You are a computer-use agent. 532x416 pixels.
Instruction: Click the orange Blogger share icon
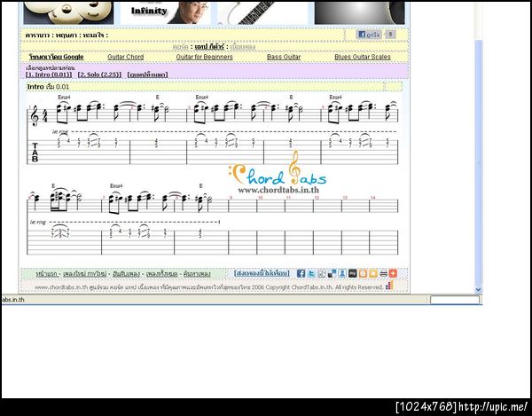coord(363,273)
